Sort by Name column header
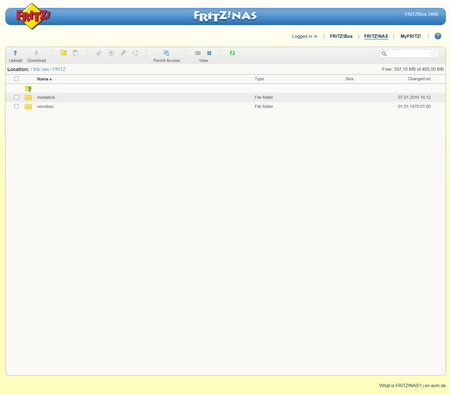Screen dimensions: 450x395 [x=44, y=79]
